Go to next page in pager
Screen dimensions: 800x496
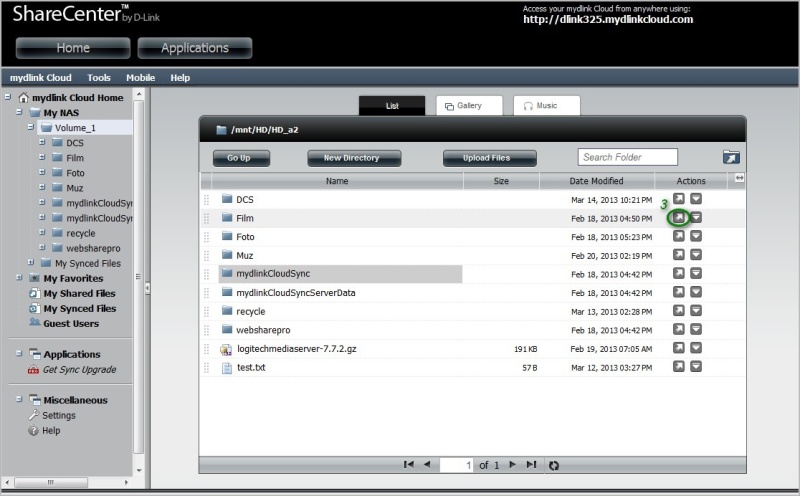(x=513, y=464)
